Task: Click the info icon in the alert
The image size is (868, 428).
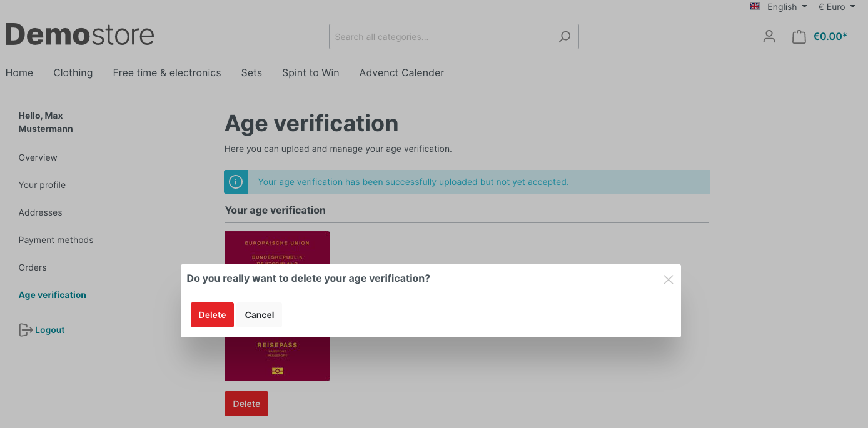Action: (236, 182)
